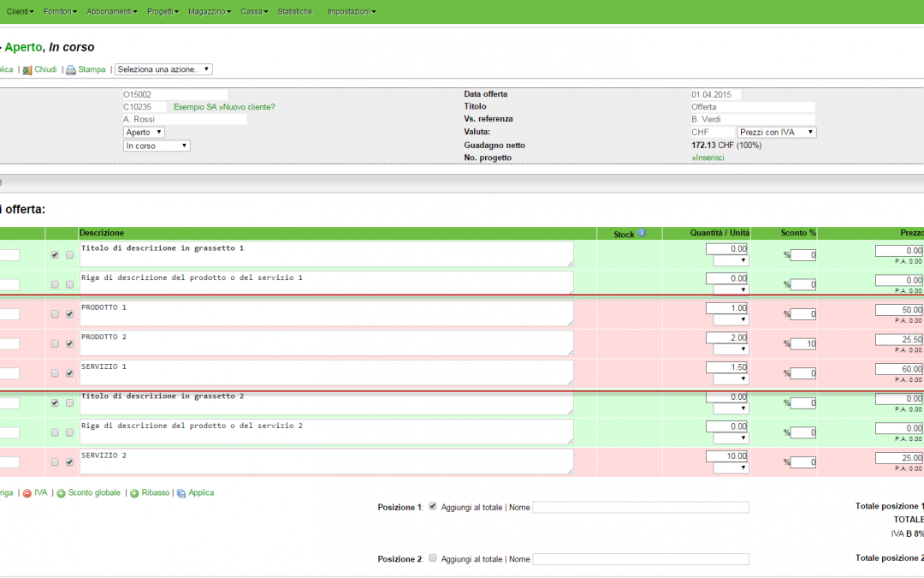The height and width of the screenshot is (578, 924).
Task: Click the Inserisci project number link
Action: point(708,158)
